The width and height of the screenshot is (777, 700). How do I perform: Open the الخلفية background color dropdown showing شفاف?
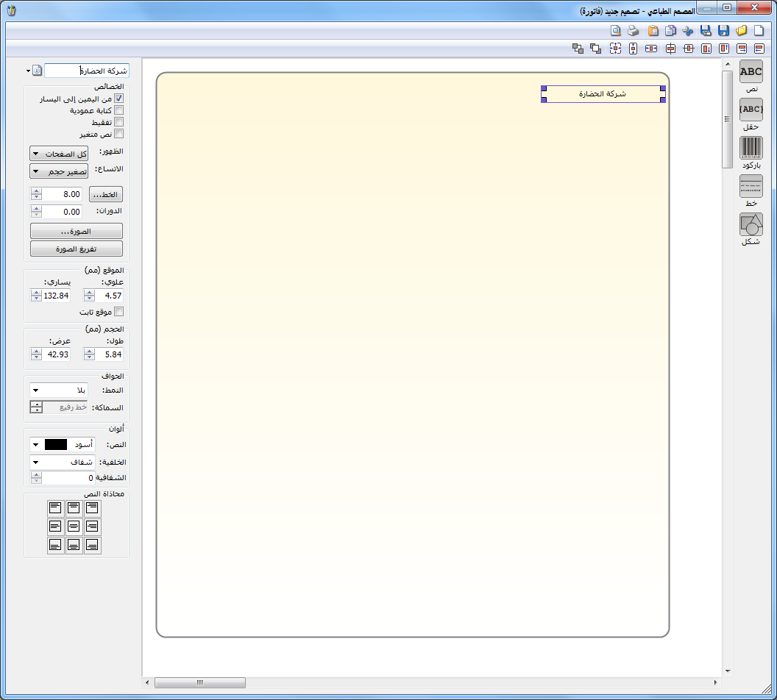pyautogui.click(x=63, y=462)
